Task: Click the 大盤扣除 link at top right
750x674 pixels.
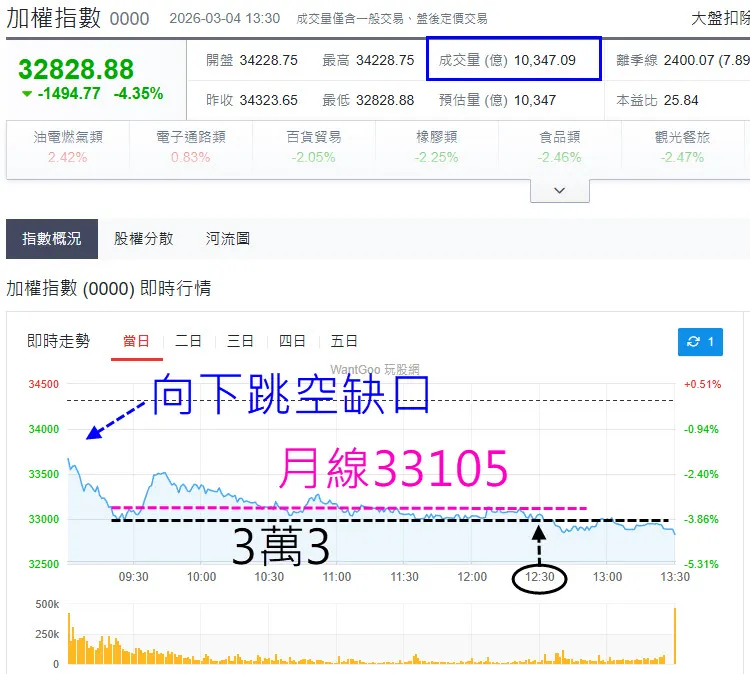Action: point(720,19)
